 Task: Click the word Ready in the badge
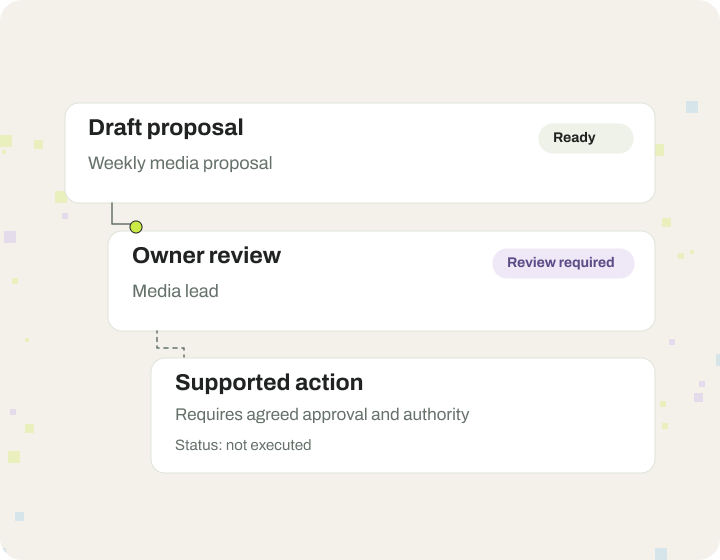574,138
